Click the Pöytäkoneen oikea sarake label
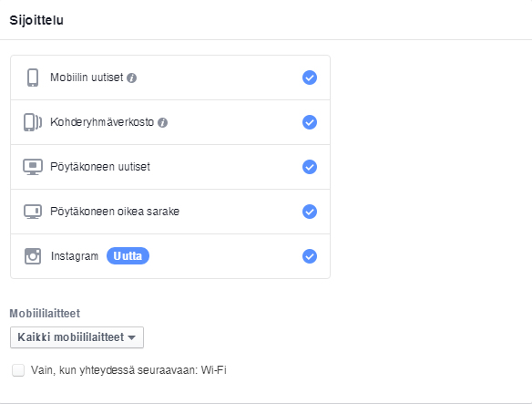The image size is (532, 404). click(115, 212)
